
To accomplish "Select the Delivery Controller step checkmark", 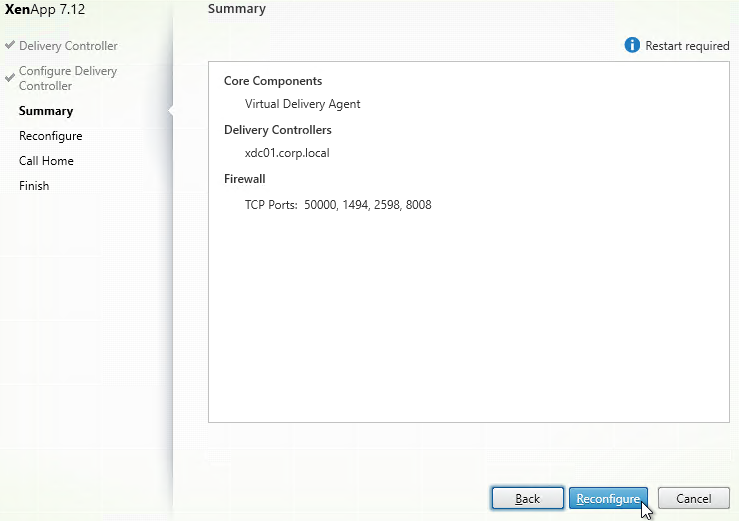I will (x=9, y=45).
